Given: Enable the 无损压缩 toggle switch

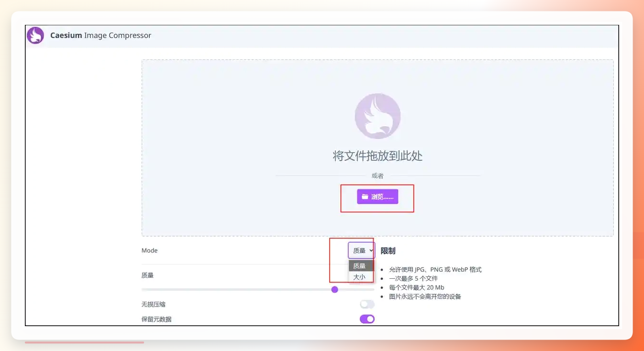Looking at the screenshot, I should pos(367,304).
